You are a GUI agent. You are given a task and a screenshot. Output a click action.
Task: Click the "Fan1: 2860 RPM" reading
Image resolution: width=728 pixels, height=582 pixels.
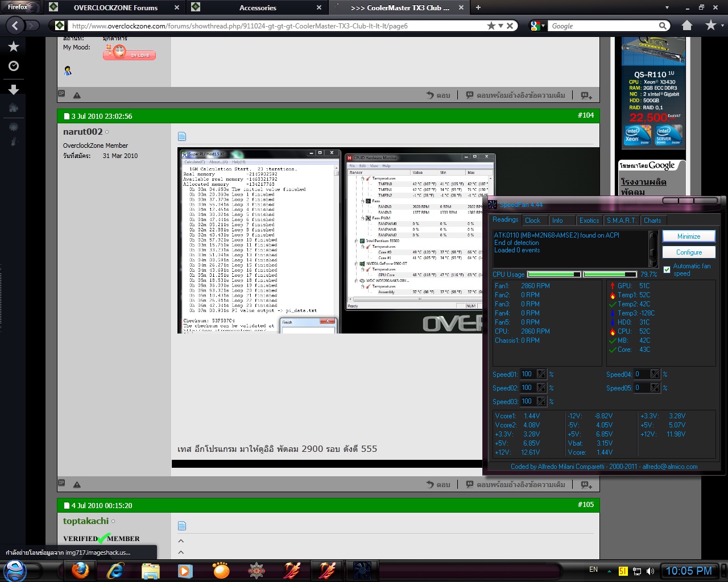[x=522, y=286]
